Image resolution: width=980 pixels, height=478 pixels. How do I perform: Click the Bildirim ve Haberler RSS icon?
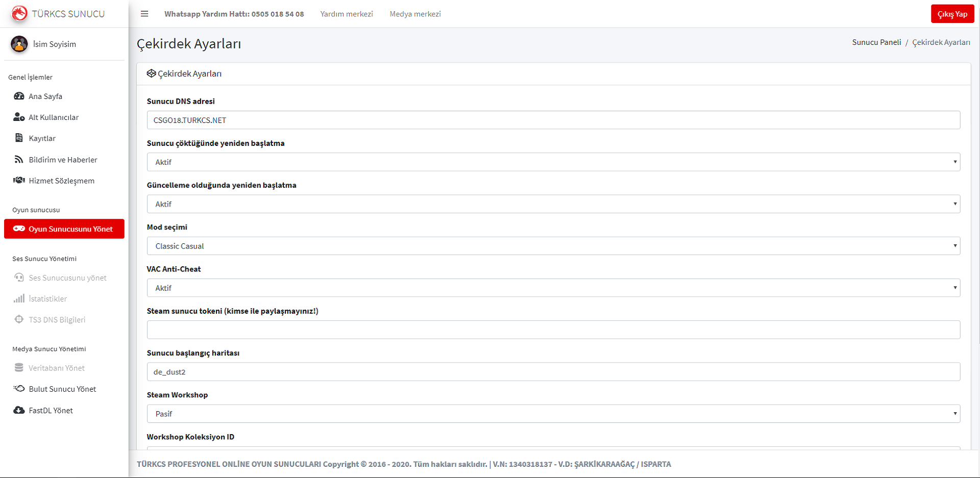[x=19, y=159]
